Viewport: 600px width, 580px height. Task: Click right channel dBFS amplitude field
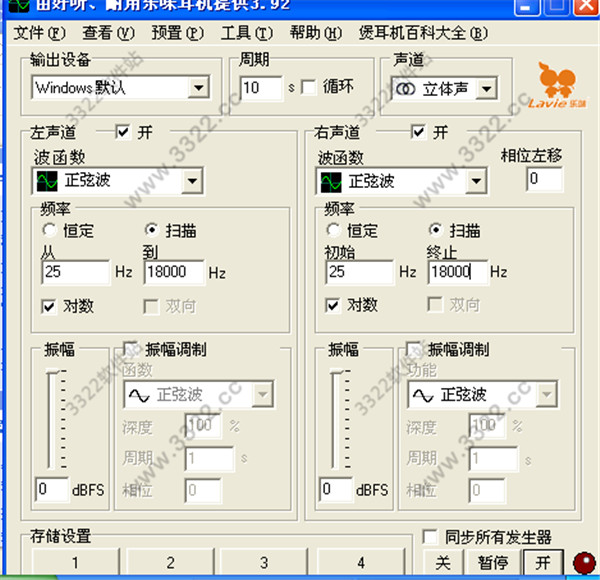(336, 489)
